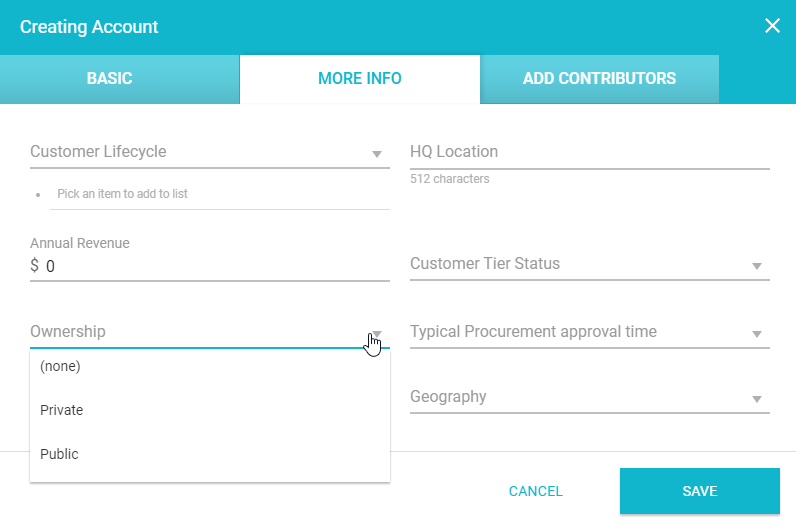Click the Customer Tier Status arrow icon
Image resolution: width=796 pixels, height=528 pixels.
[757, 266]
